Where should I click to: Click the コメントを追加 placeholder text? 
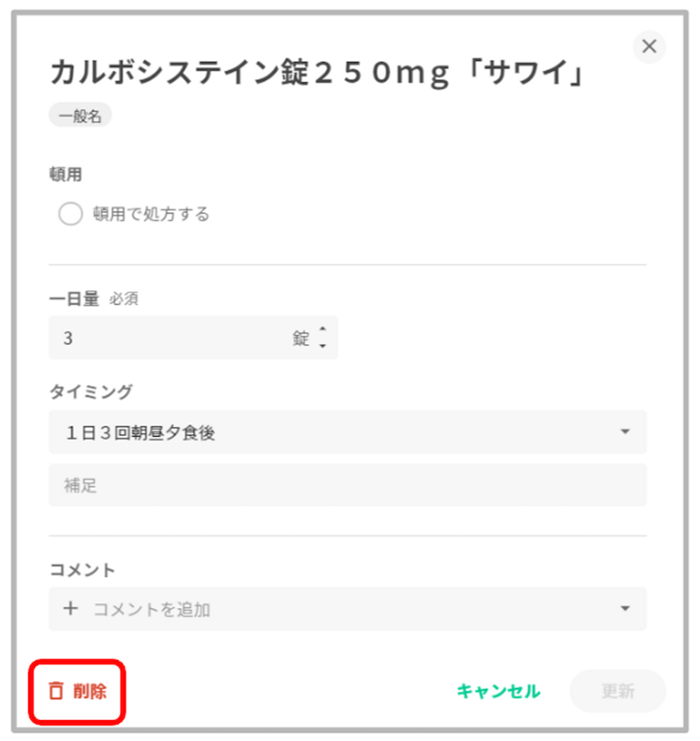[x=152, y=610]
